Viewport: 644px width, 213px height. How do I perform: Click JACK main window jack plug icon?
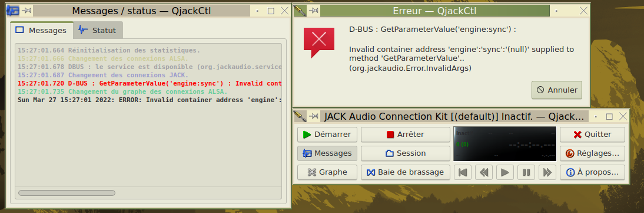[x=301, y=116]
